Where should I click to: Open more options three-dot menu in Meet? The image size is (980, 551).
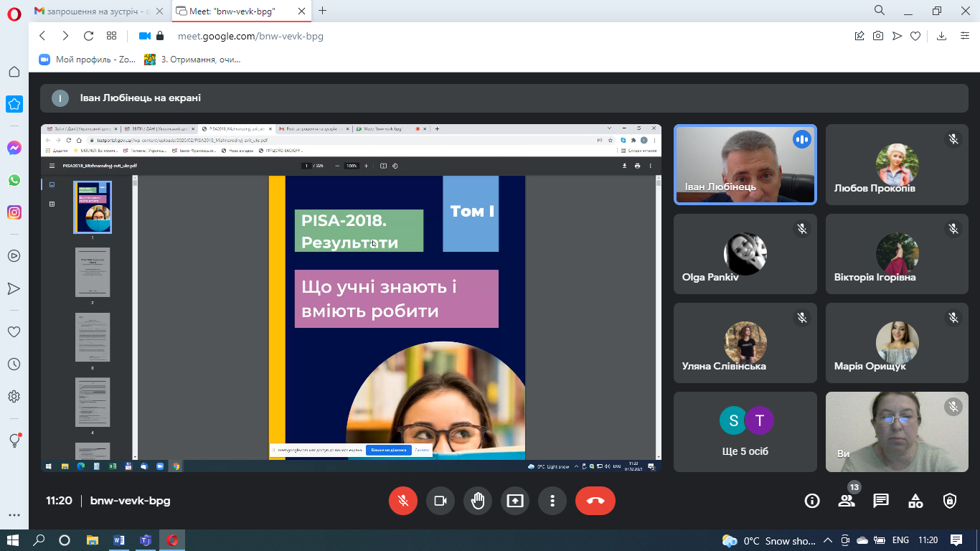coord(552,501)
